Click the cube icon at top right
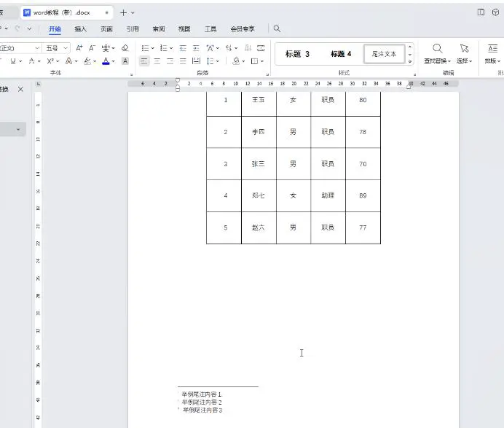 [x=495, y=12]
